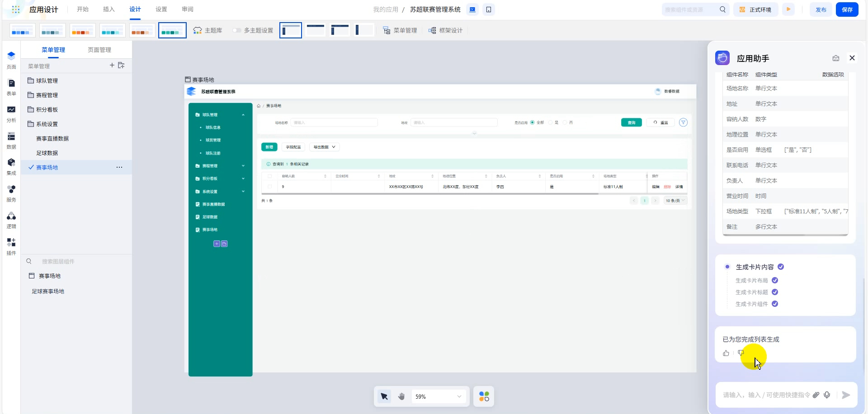Check the table row checkbox
Screen dimensions: 868x414
(270, 187)
